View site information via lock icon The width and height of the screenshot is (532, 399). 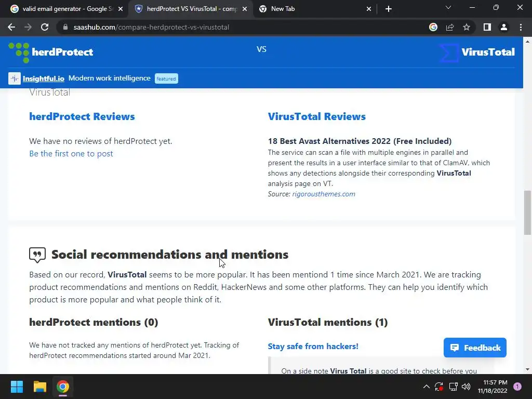click(65, 27)
